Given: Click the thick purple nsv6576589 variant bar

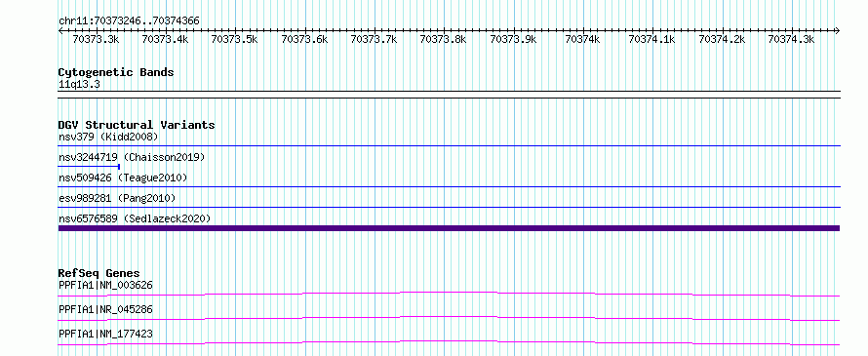Looking at the screenshot, I should 449,228.
